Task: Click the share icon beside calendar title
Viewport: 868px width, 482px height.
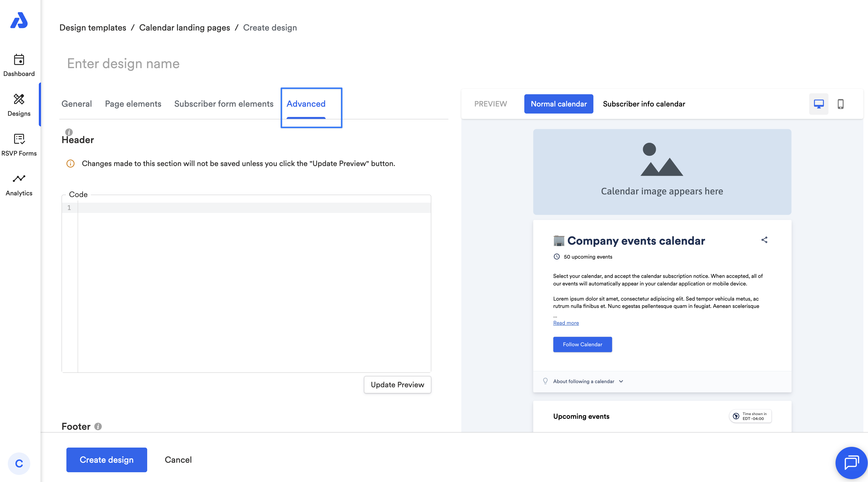Action: pos(764,240)
